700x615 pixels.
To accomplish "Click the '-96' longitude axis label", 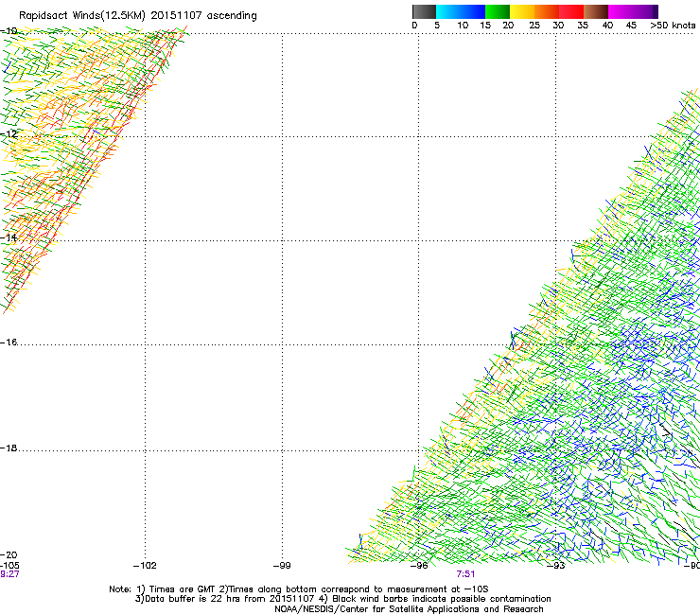I will (x=419, y=566).
